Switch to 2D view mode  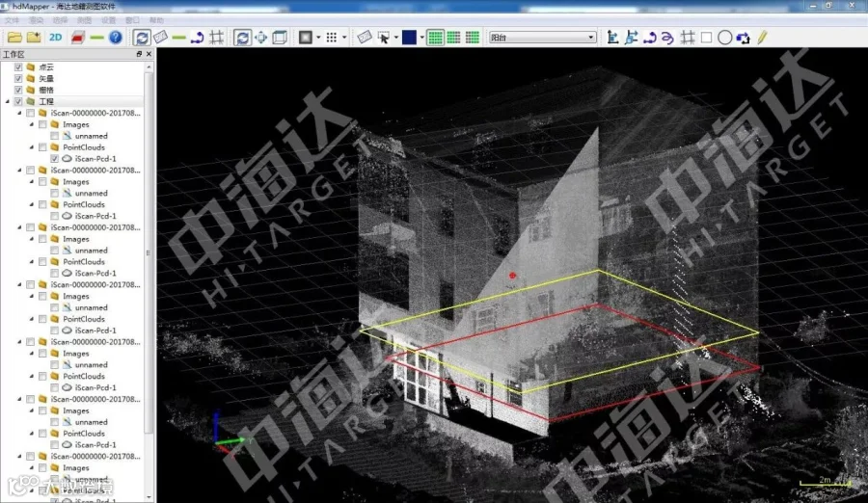[x=55, y=38]
